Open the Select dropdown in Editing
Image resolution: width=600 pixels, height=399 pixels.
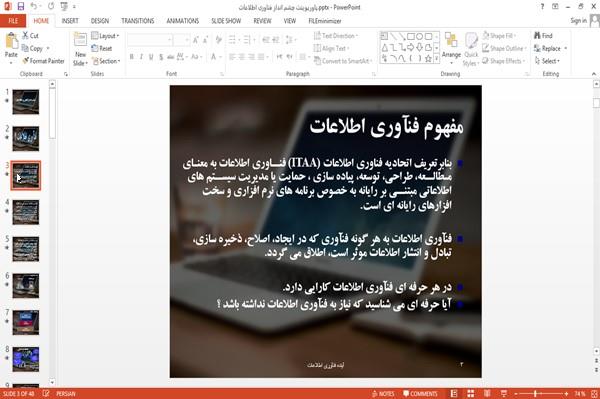point(547,61)
